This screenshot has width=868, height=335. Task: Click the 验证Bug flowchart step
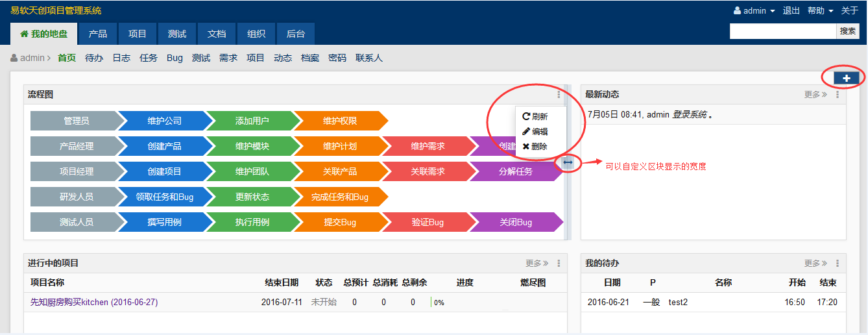tap(428, 222)
